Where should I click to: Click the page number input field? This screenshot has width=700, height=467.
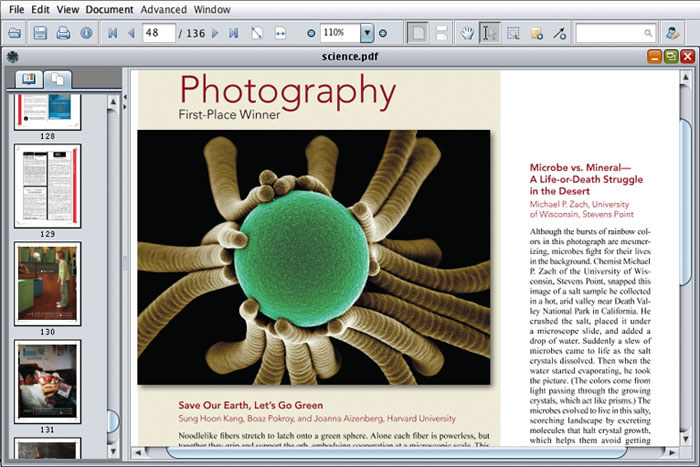coord(157,33)
